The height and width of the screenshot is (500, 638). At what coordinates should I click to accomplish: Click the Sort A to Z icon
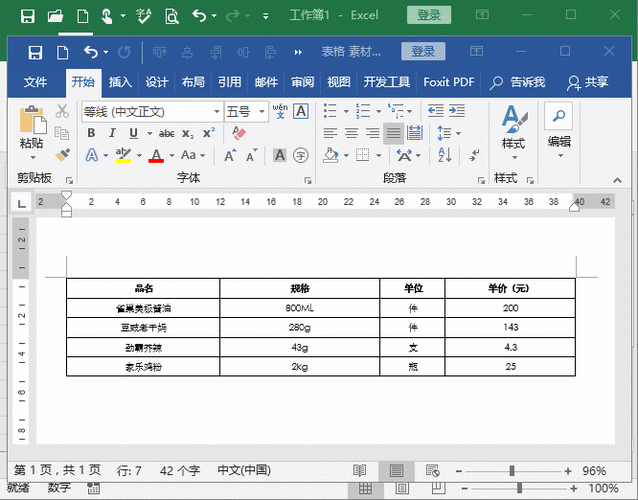point(445,155)
